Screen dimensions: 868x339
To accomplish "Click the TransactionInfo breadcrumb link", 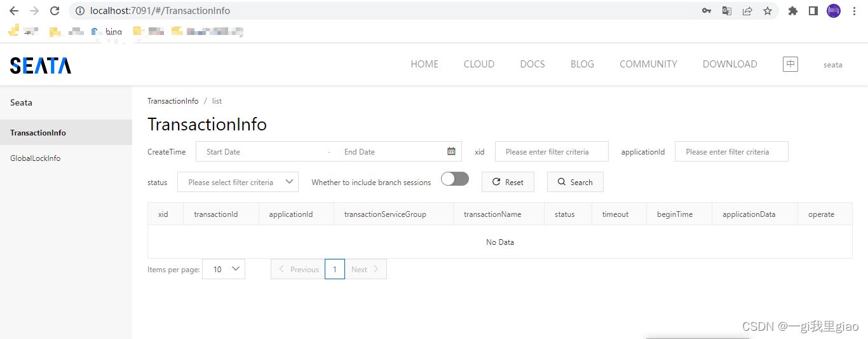I will [173, 101].
